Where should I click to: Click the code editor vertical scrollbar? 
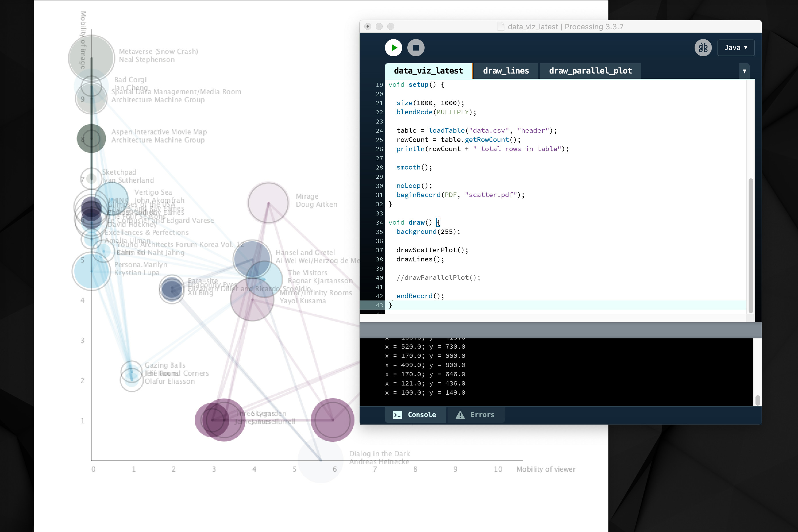click(x=751, y=245)
